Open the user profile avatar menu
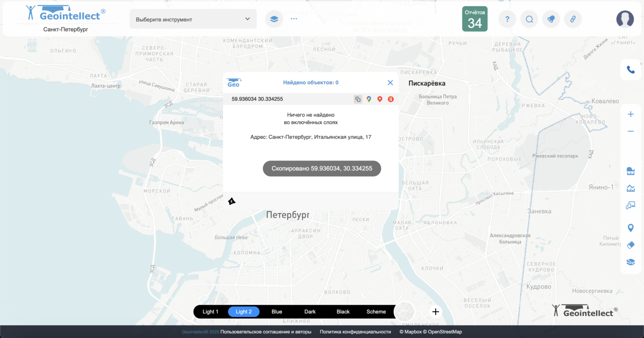The width and height of the screenshot is (644, 338). click(625, 19)
